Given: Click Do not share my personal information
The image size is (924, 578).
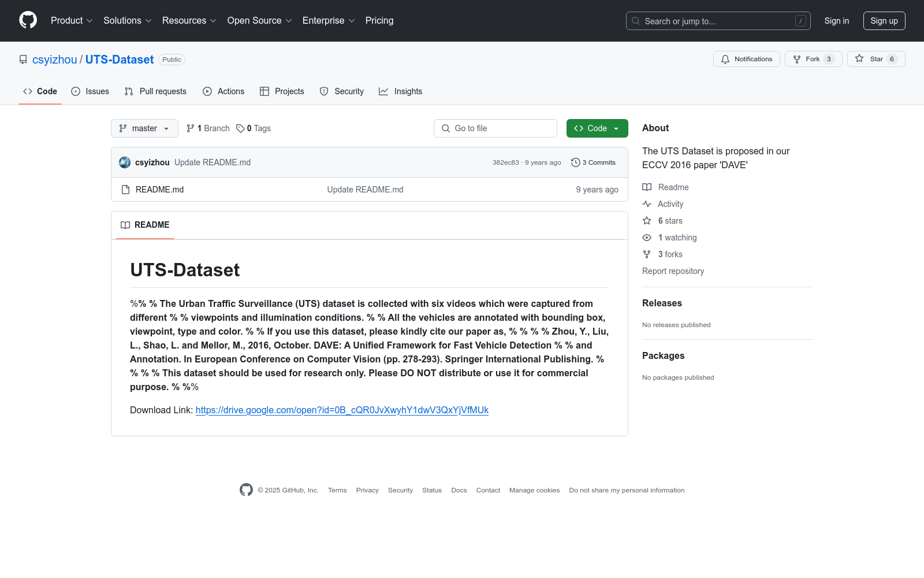Looking at the screenshot, I should point(627,490).
